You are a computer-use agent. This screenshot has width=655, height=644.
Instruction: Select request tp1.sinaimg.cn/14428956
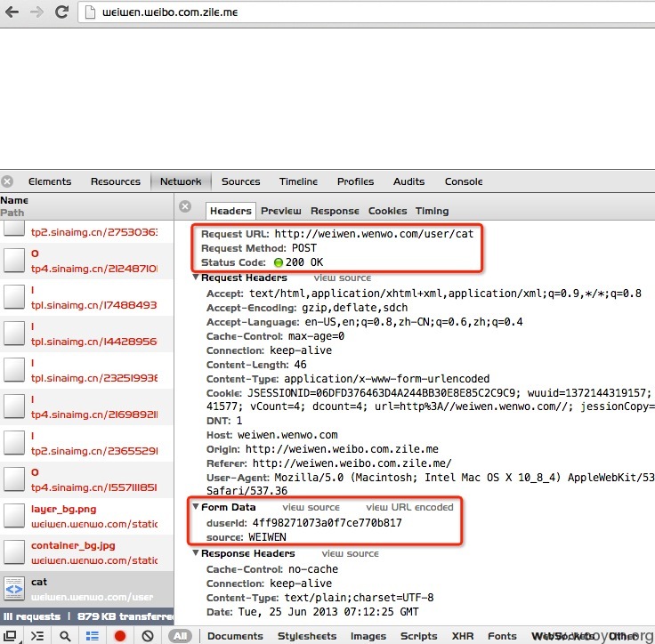coord(87,334)
